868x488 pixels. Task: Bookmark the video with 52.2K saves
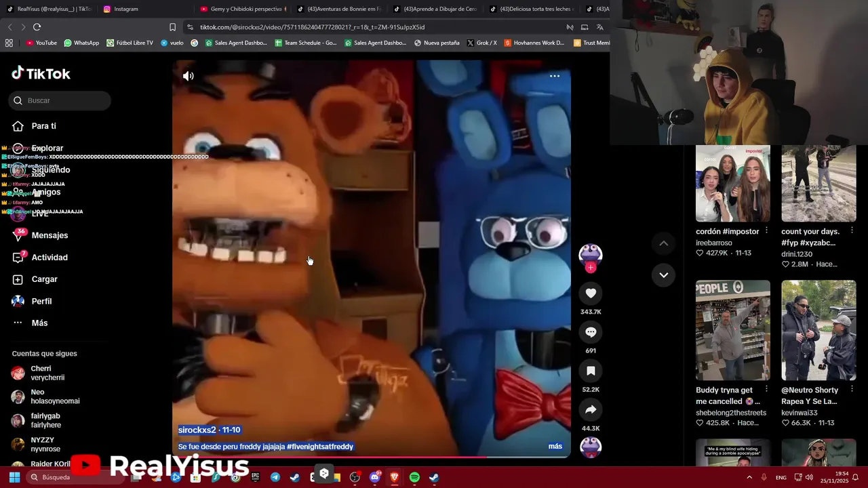point(591,371)
